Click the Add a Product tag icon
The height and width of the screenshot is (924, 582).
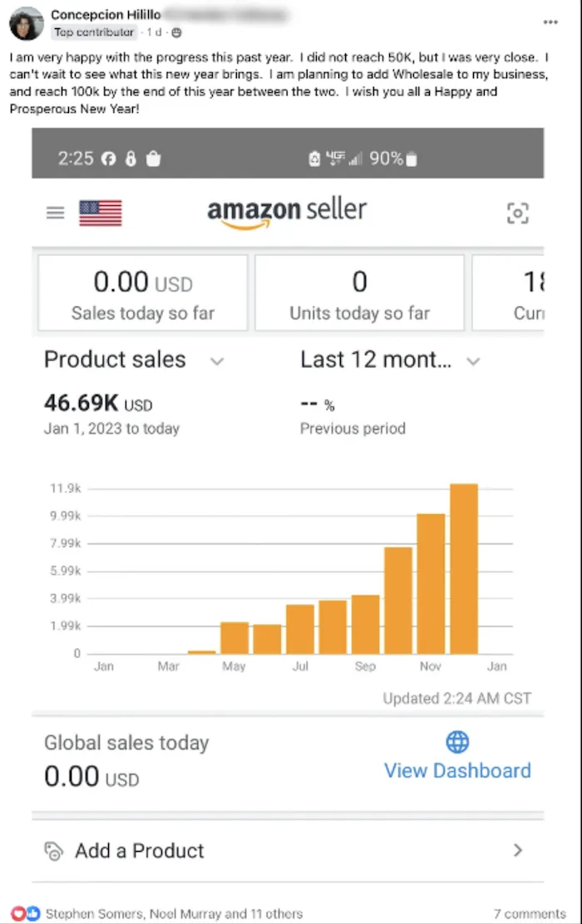coord(54,850)
